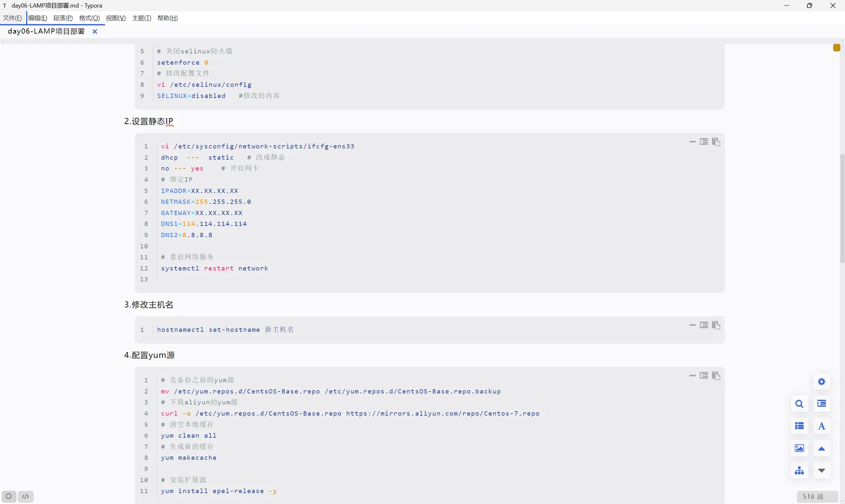Copy the static IP code block

716,142
